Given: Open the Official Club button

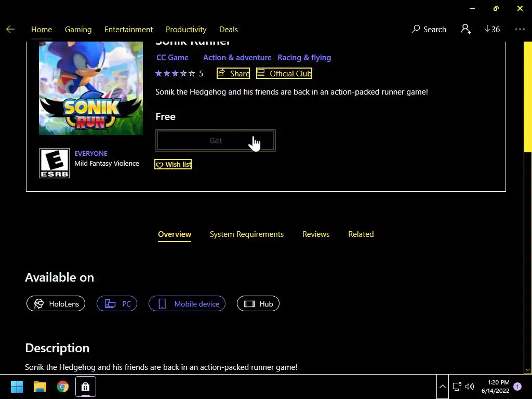Looking at the screenshot, I should tap(284, 73).
